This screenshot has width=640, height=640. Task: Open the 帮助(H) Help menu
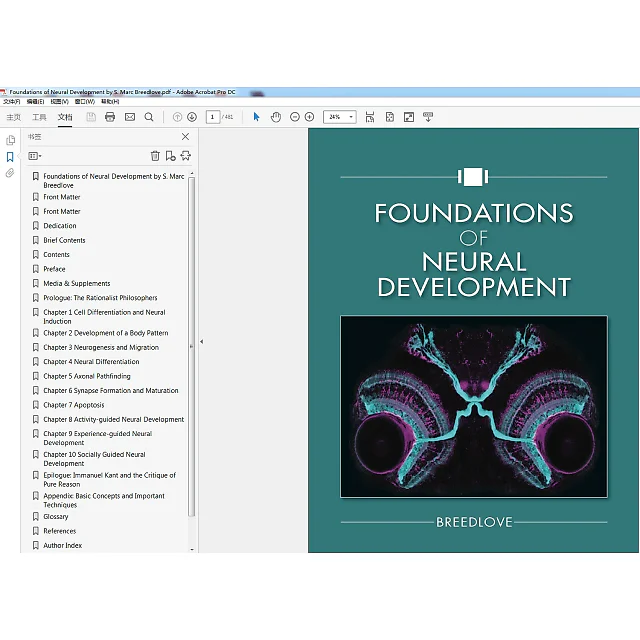tap(110, 102)
